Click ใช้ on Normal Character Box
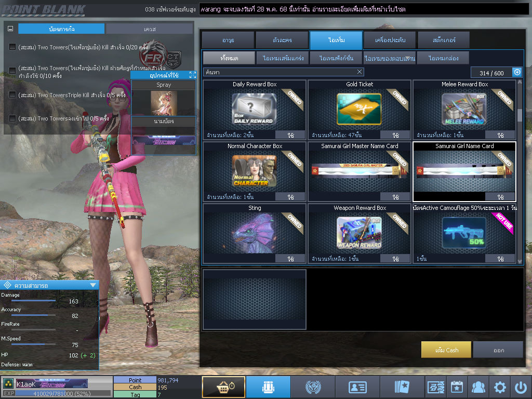Screen dimensions: 532x399 (290, 197)
